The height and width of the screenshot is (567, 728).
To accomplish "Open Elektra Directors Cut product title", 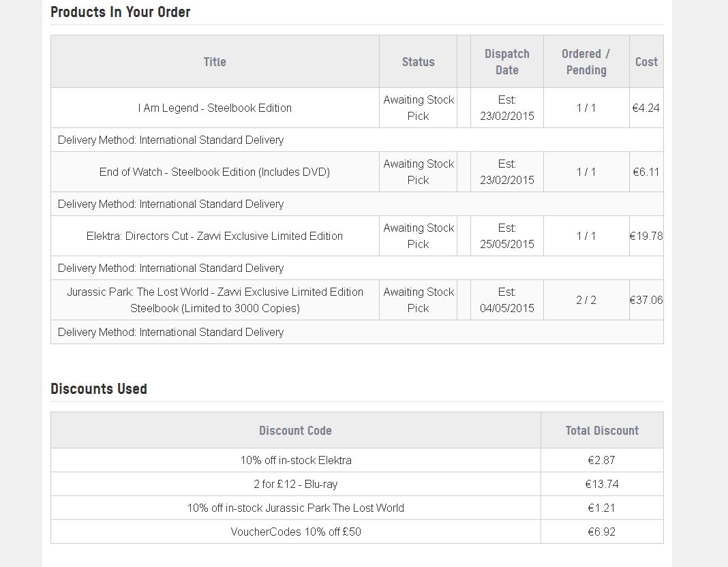I will tap(215, 236).
